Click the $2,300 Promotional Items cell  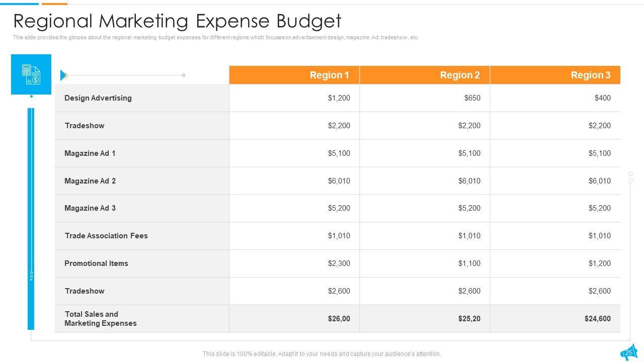pyautogui.click(x=339, y=263)
